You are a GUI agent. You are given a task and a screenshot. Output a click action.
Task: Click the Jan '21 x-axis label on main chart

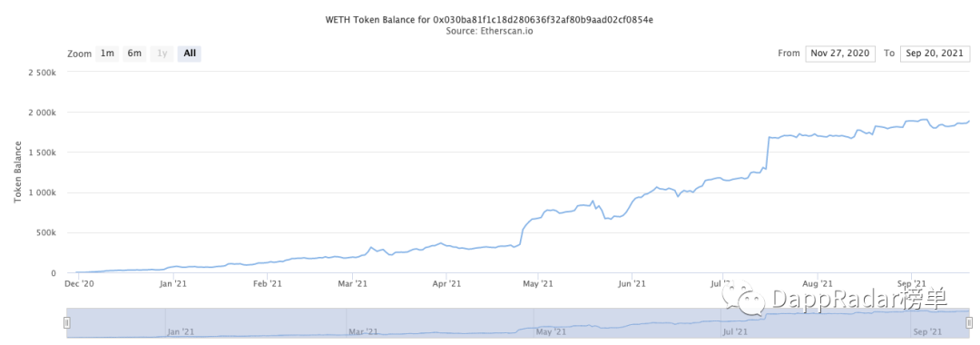pos(173,284)
